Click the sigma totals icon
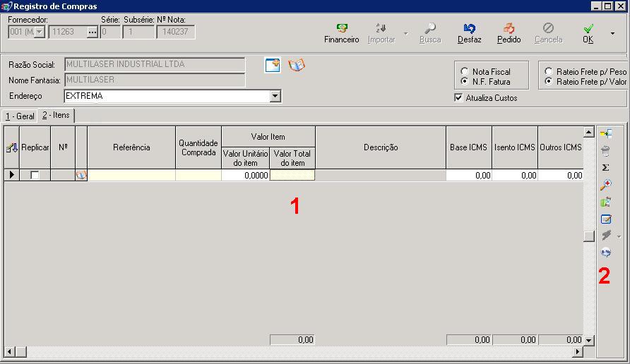The height and width of the screenshot is (364, 630). tap(606, 167)
